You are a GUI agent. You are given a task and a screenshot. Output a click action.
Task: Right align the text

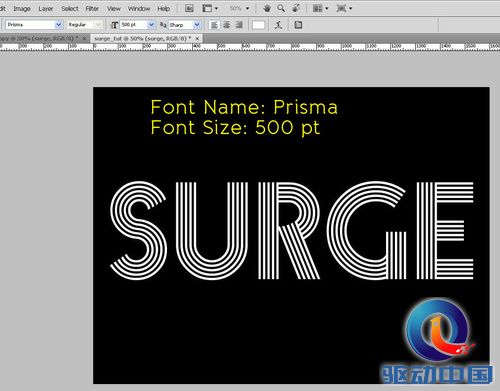tap(239, 25)
